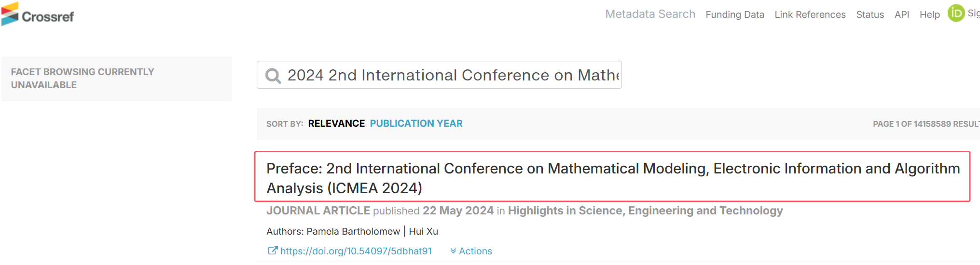Click the double-chevron icon next to Actions
The height and width of the screenshot is (265, 980).
tap(453, 251)
